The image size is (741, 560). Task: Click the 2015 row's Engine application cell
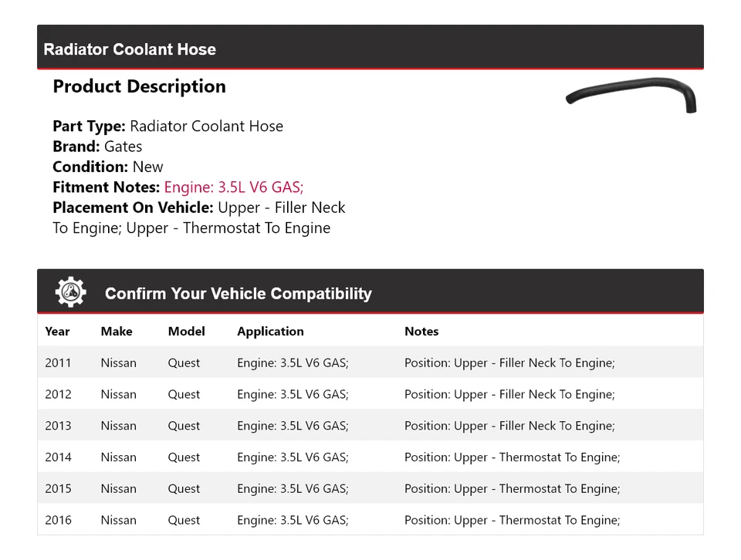[x=293, y=489]
